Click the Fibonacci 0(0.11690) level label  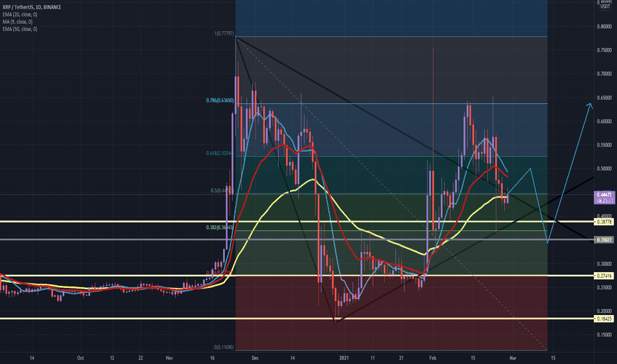coord(224,347)
